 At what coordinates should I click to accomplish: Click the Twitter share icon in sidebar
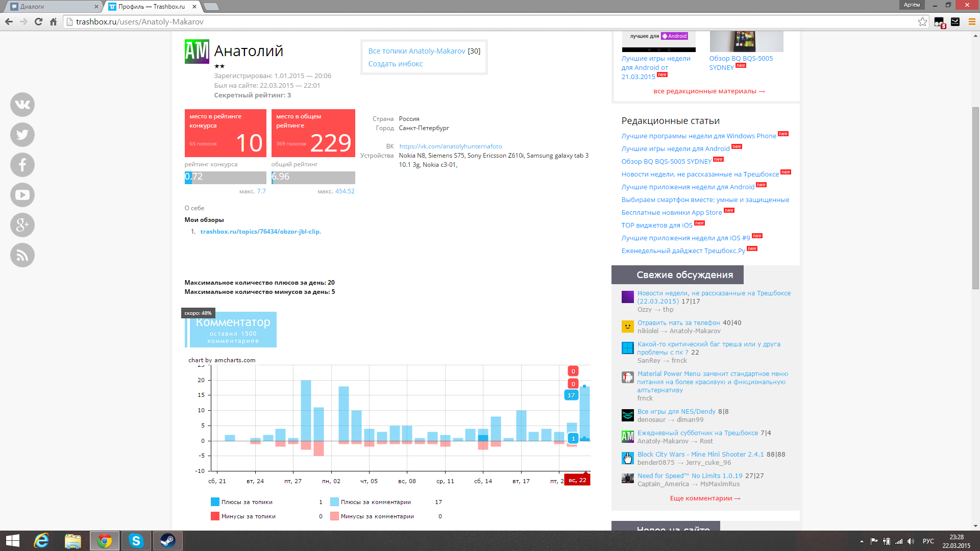[x=22, y=135]
